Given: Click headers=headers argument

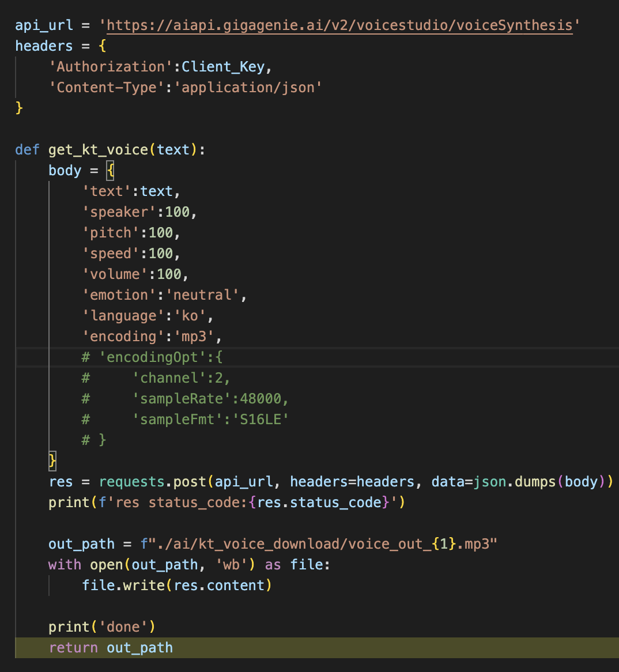Looking at the screenshot, I should [x=352, y=482].
